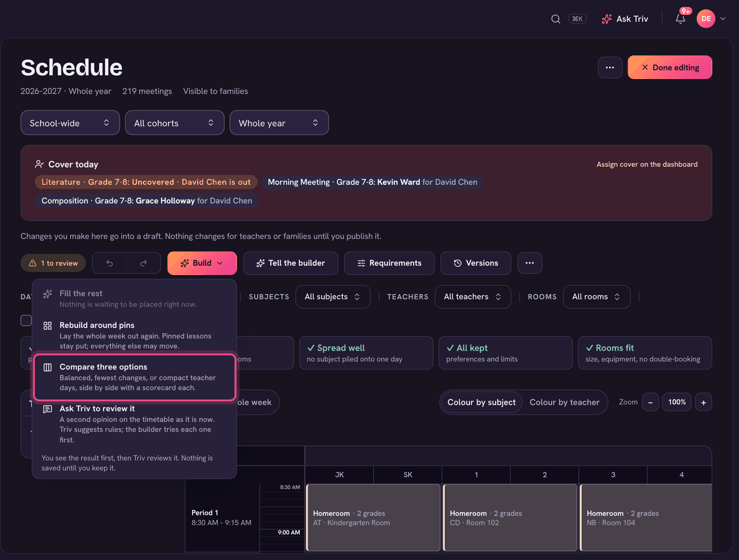
Task: Toggle the Build dropdown menu
Action: pyautogui.click(x=202, y=263)
